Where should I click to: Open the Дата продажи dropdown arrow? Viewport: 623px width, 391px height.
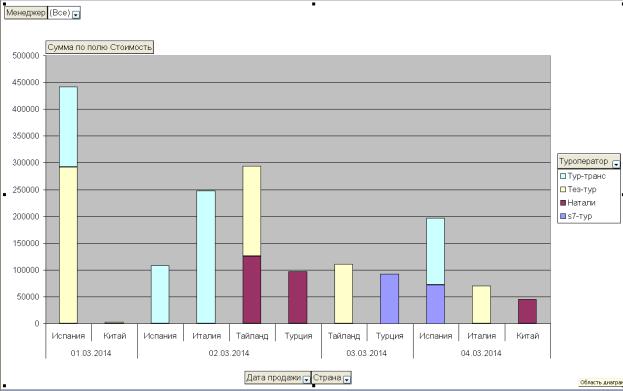(x=306, y=379)
